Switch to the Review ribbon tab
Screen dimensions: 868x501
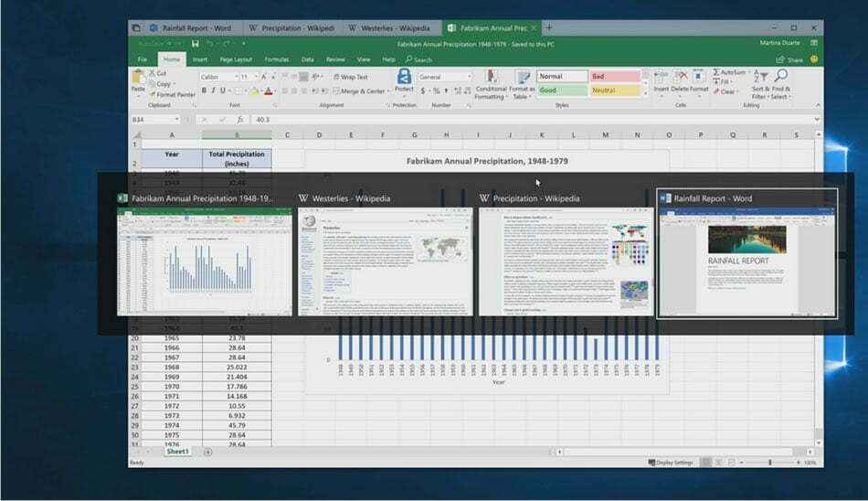click(x=335, y=59)
